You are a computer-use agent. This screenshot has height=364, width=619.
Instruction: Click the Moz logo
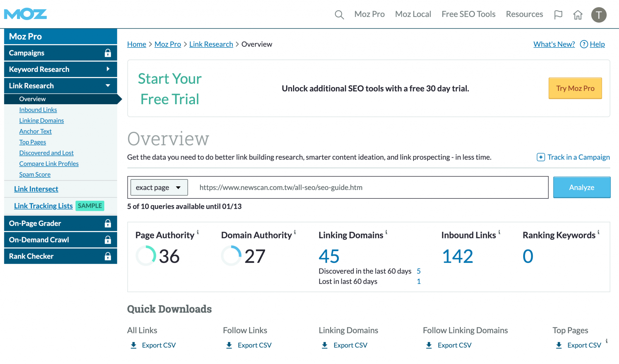click(25, 14)
